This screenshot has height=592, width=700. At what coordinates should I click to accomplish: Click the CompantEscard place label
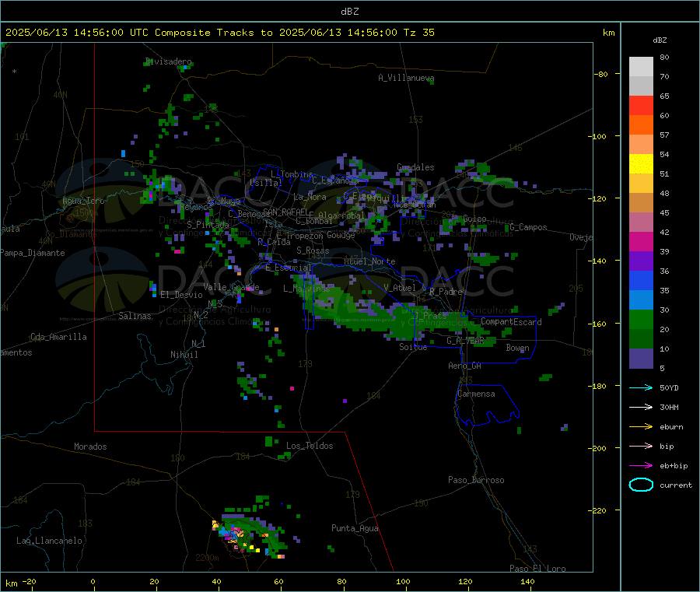click(511, 322)
